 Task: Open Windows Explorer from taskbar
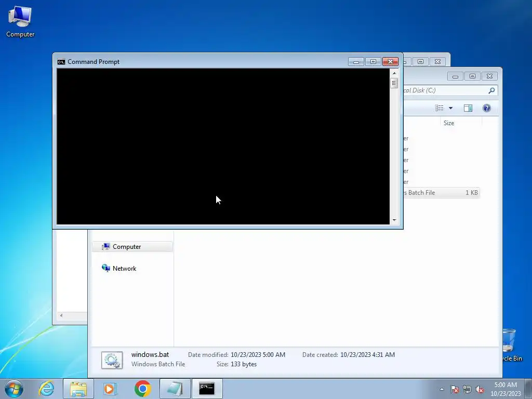[x=78, y=389]
